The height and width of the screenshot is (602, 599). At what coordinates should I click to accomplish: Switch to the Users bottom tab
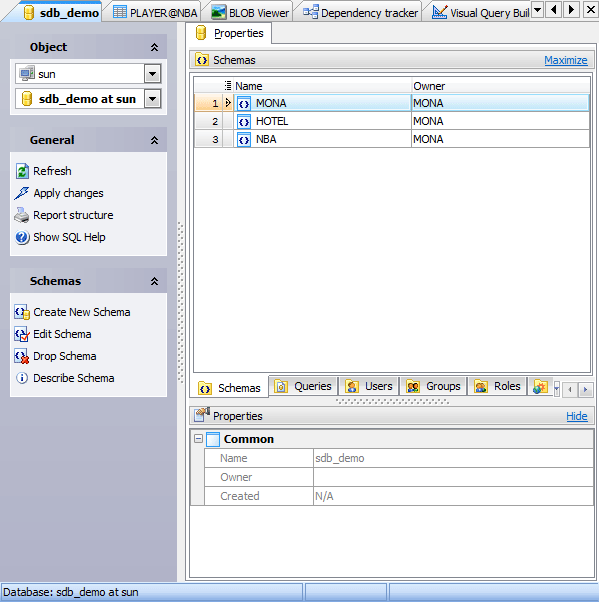(x=369, y=386)
